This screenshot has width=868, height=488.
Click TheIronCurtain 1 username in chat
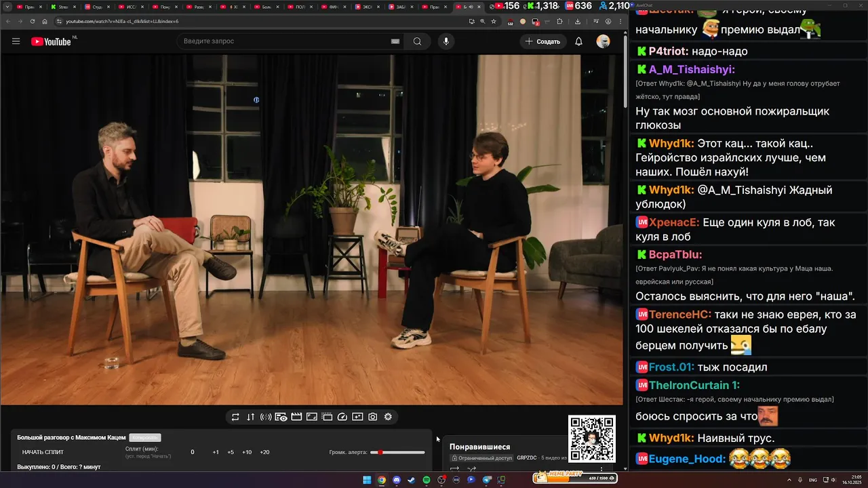[x=694, y=385]
